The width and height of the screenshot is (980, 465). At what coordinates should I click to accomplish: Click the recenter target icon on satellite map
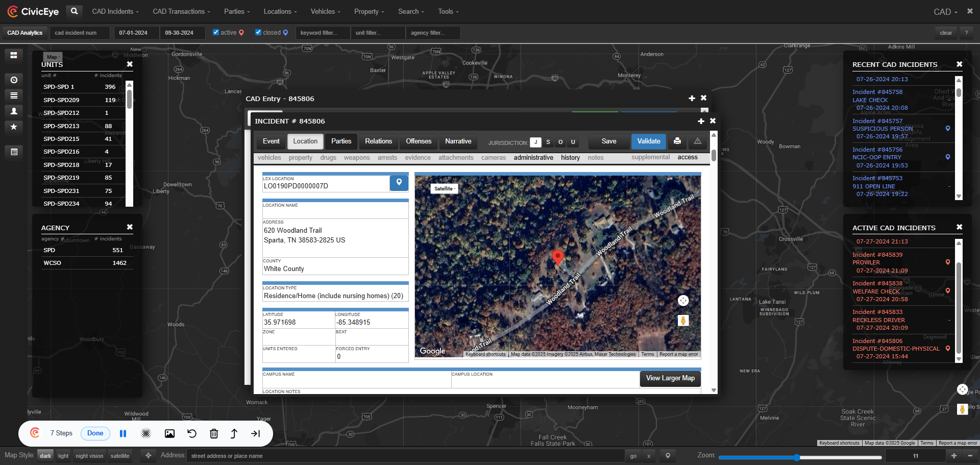pos(683,301)
